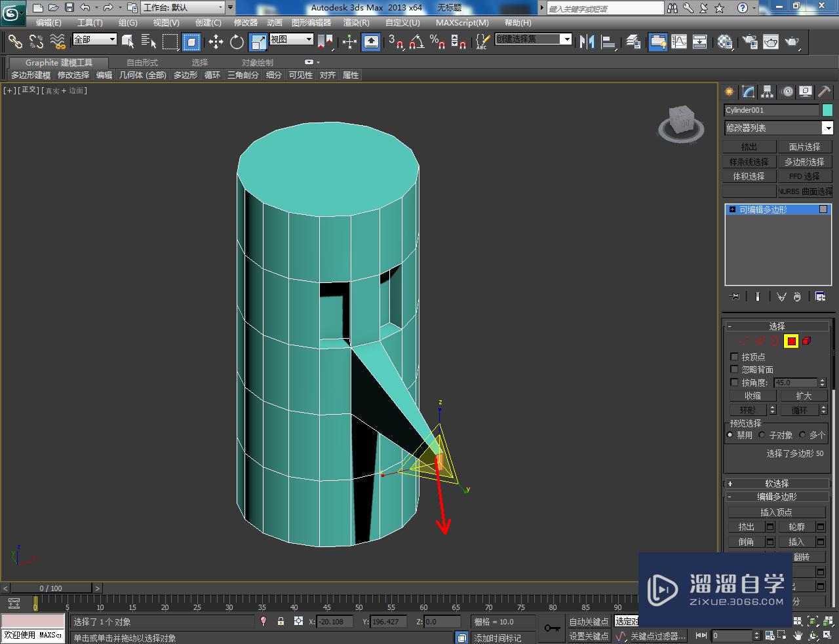The height and width of the screenshot is (644, 839).
Task: Click the X coordinate value field
Action: [334, 622]
